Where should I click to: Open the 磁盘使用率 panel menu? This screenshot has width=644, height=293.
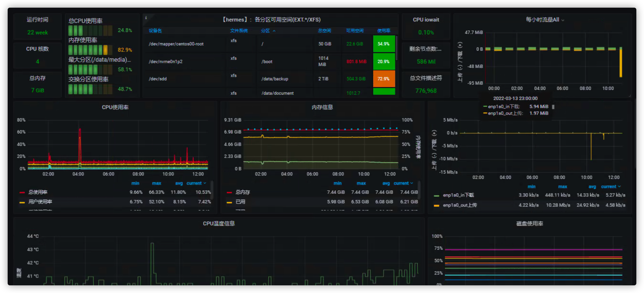[530, 223]
